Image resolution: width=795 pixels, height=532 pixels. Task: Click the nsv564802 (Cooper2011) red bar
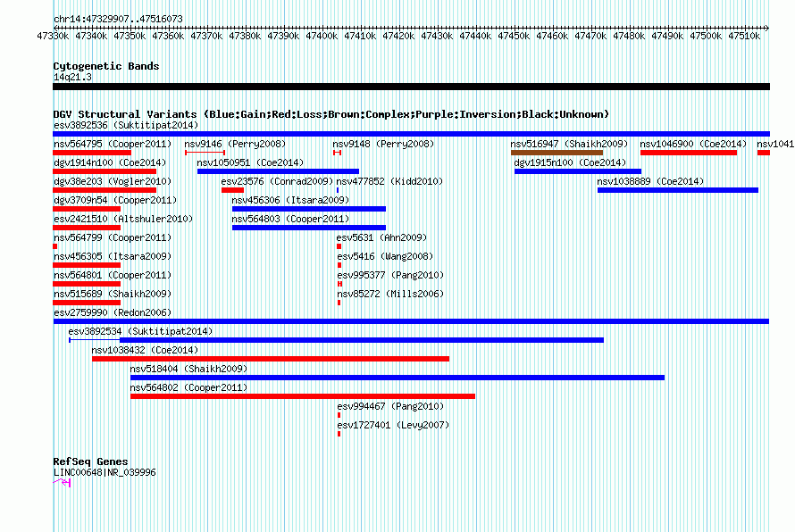pos(303,396)
